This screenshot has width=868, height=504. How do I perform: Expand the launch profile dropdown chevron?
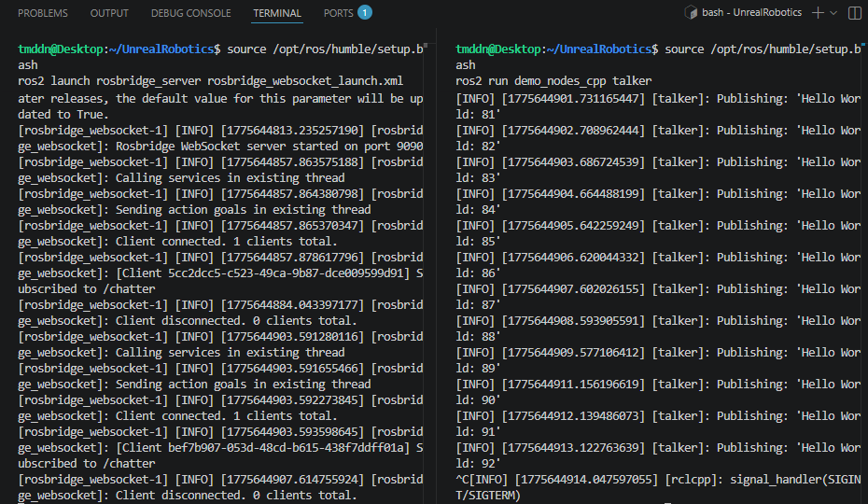833,13
